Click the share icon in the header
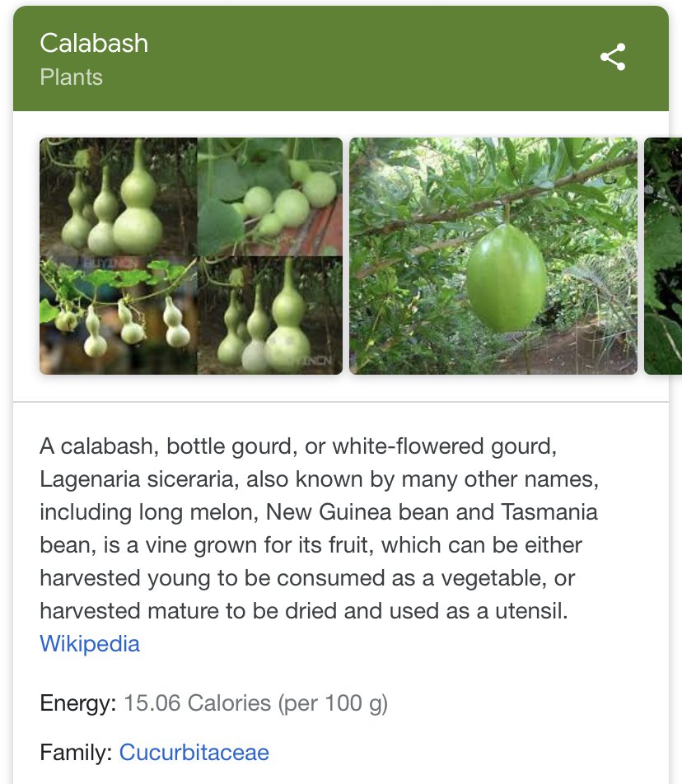This screenshot has width=682, height=784. coord(612,57)
